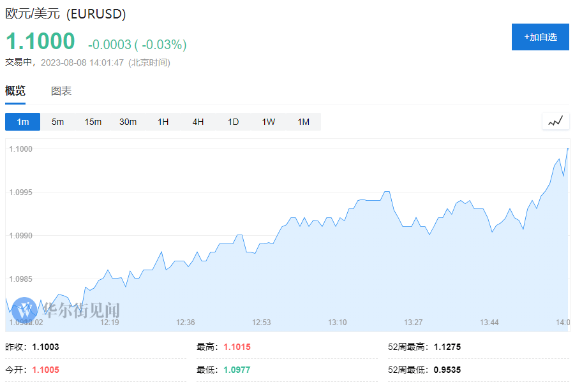Set chart period to 1H

click(163, 122)
